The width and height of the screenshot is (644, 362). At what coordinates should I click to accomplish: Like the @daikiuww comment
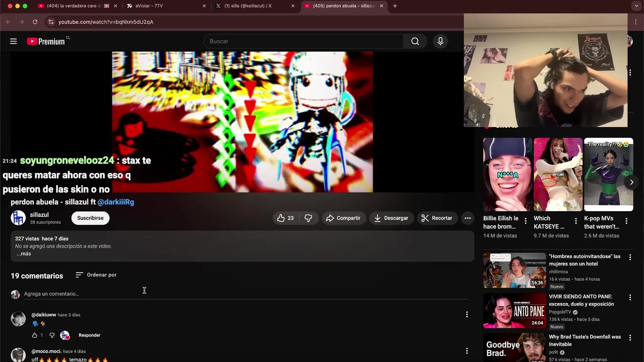[35, 335]
